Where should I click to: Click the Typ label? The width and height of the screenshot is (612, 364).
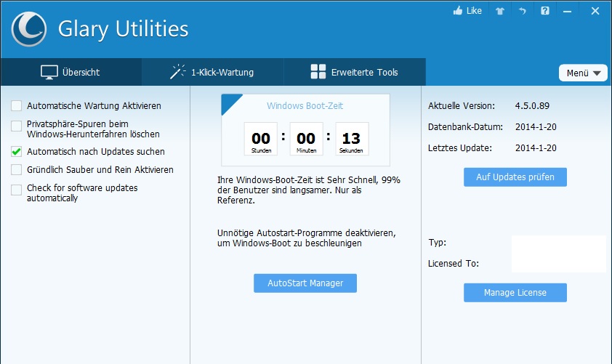(x=437, y=242)
